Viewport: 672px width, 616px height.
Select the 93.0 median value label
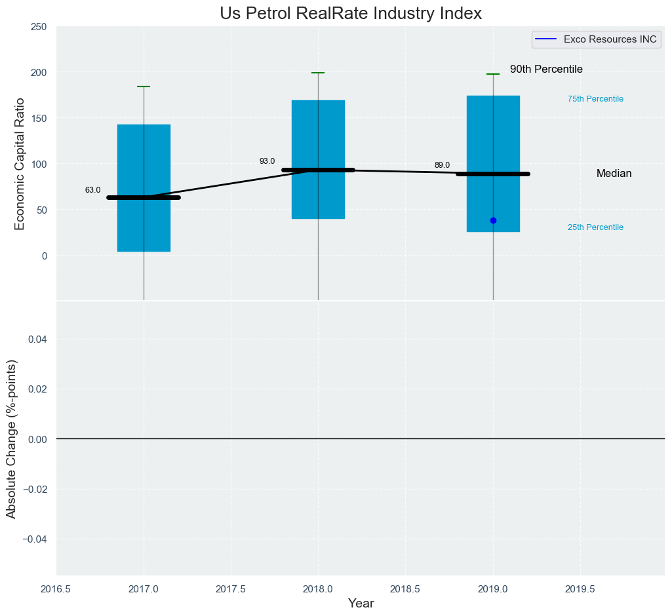(267, 161)
